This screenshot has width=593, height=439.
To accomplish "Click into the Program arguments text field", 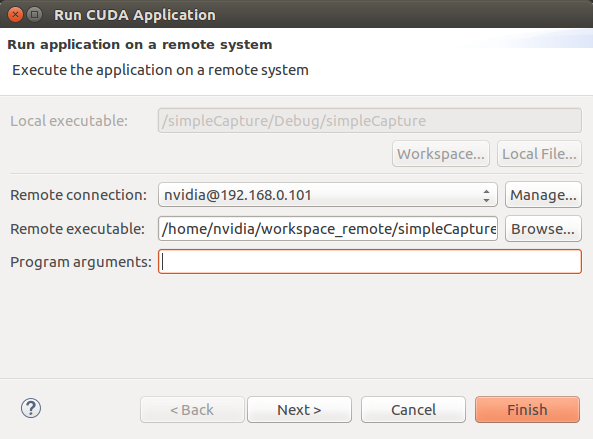I will coord(369,262).
